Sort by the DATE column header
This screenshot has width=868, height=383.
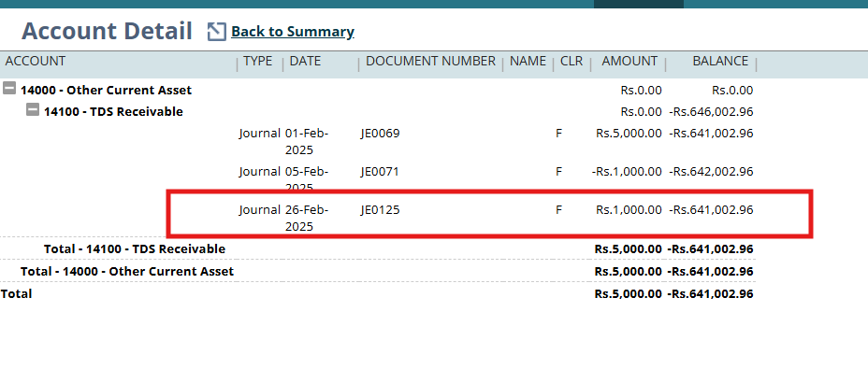[x=305, y=62]
